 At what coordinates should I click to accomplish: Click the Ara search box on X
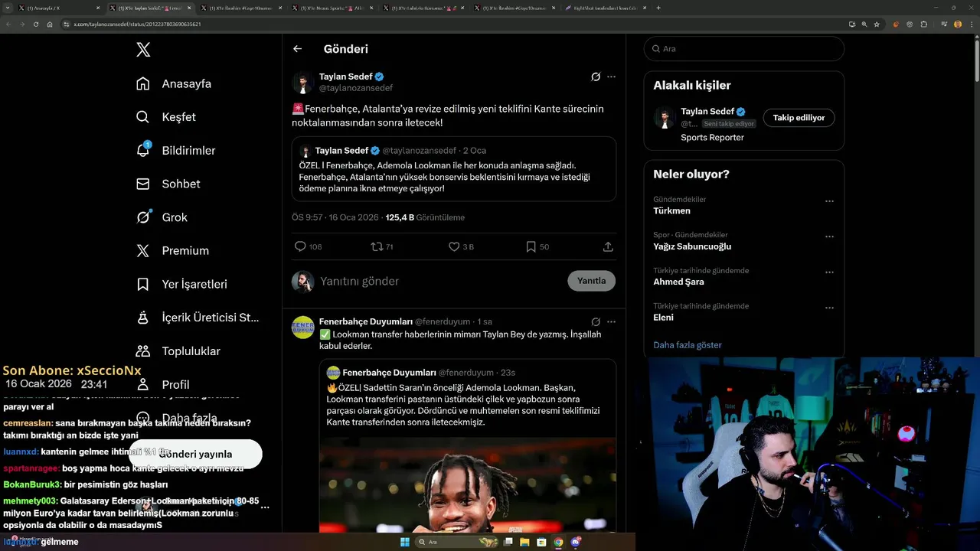(744, 48)
